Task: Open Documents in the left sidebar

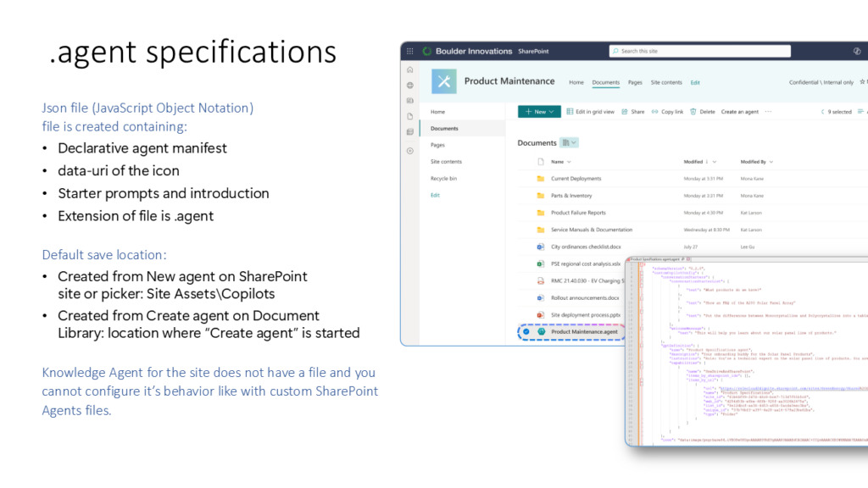Action: 463,129
